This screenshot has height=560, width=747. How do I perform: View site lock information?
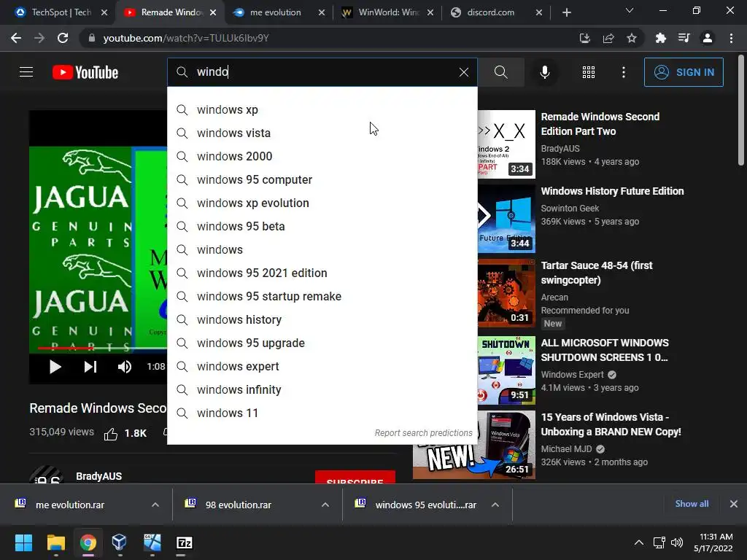pyautogui.click(x=91, y=38)
